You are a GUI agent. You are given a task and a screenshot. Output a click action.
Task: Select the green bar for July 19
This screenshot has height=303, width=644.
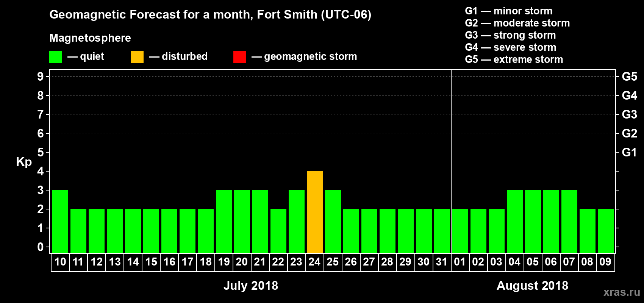coord(224,221)
